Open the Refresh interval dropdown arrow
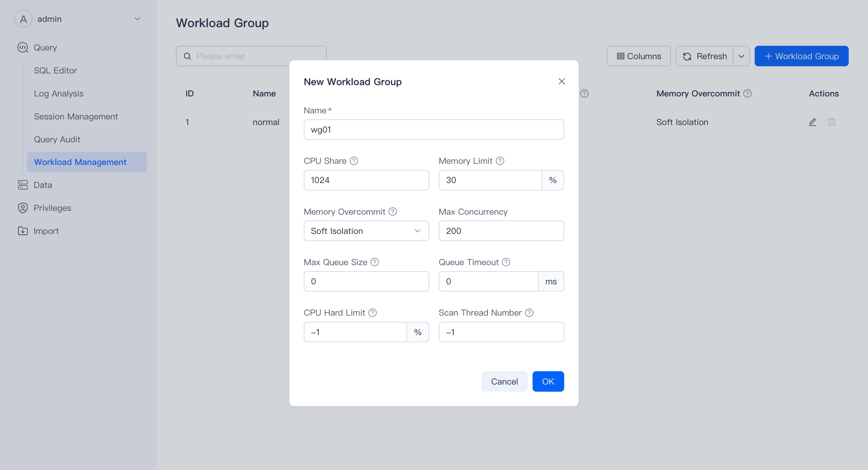 (741, 56)
